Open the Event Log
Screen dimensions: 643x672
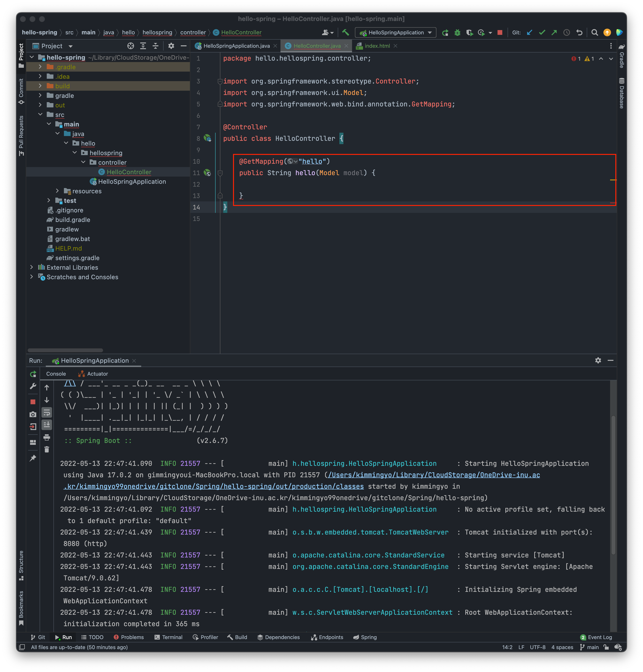click(x=596, y=637)
